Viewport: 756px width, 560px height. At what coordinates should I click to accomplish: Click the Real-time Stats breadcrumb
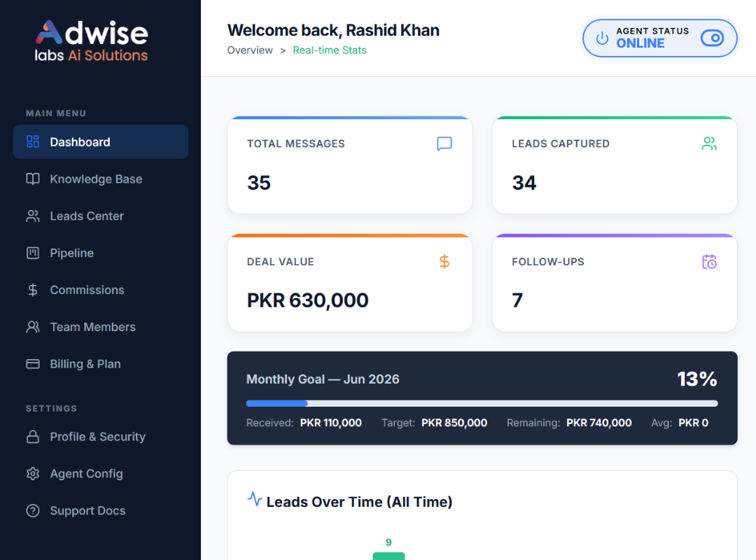(330, 50)
